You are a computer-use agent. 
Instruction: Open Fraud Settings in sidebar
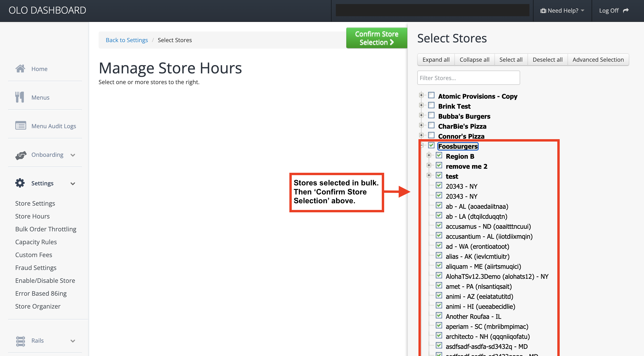click(x=36, y=267)
